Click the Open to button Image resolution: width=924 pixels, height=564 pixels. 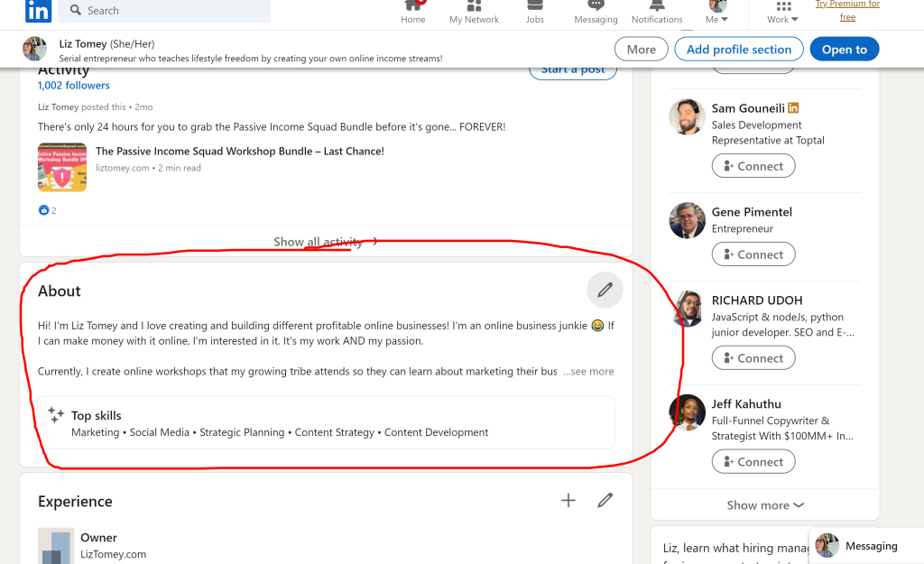(x=845, y=49)
